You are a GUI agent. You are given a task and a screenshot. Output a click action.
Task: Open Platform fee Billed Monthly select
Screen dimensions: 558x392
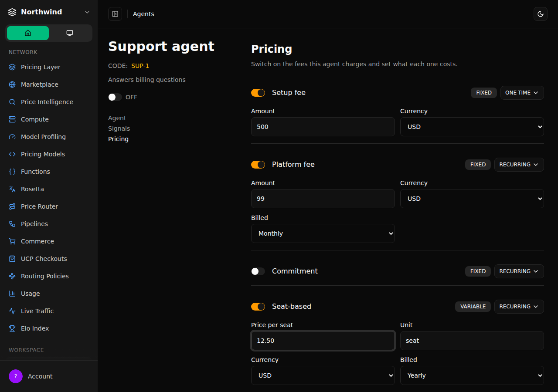pyautogui.click(x=323, y=233)
